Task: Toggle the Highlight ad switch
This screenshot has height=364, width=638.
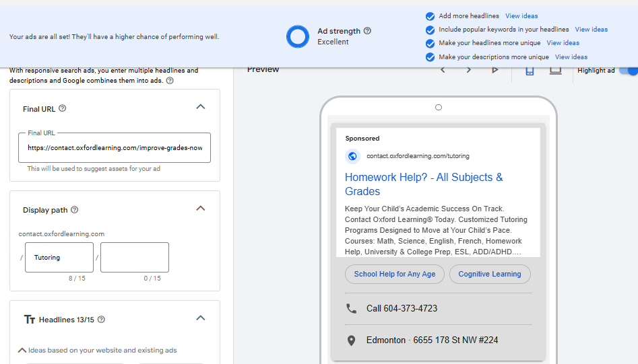Action: [x=629, y=71]
